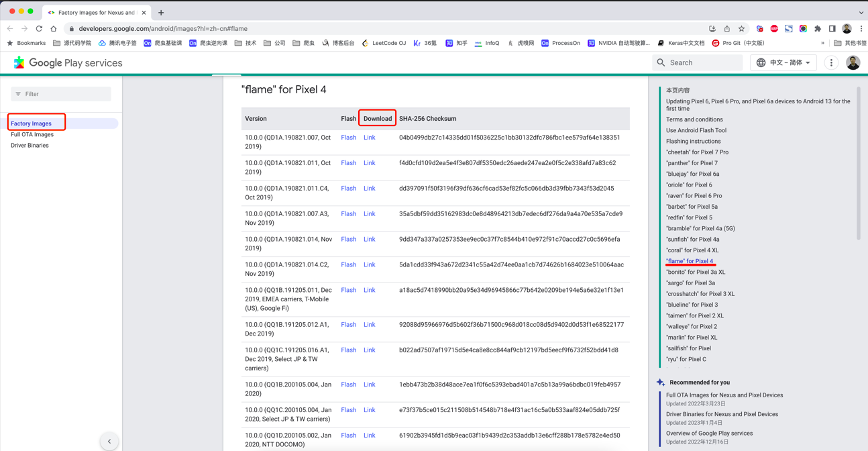This screenshot has width=868, height=451.
Task: Open the 36氪 bookmark
Action: [x=425, y=43]
